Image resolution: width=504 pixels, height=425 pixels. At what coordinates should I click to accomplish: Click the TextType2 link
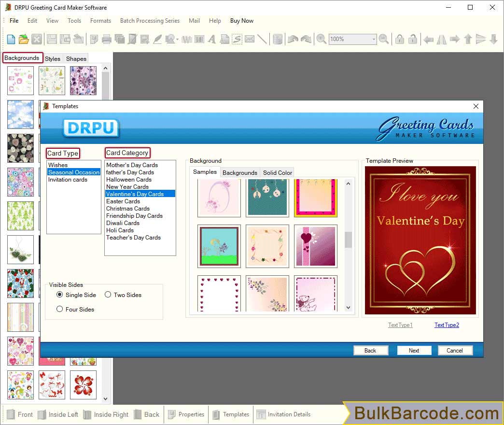click(x=447, y=325)
